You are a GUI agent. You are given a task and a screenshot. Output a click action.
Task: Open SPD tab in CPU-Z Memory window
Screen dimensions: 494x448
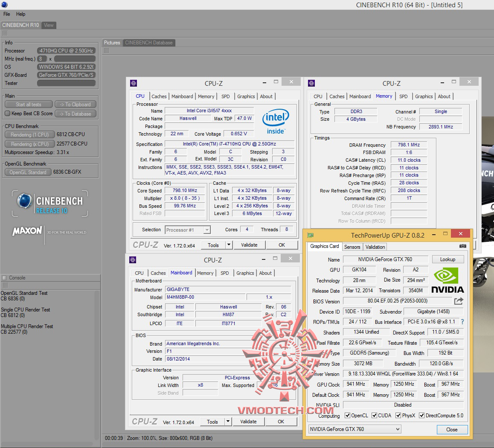click(403, 96)
